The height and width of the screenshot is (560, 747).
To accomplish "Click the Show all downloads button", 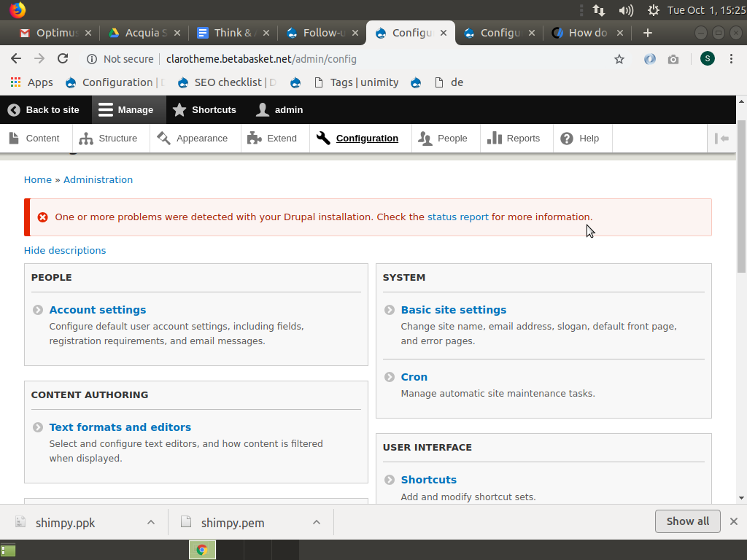I will pyautogui.click(x=686, y=521).
